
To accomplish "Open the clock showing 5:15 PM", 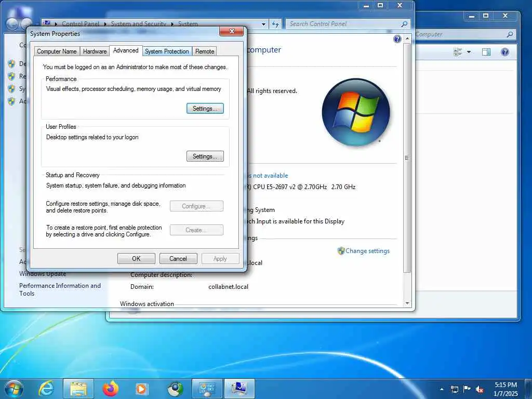I will 506,389.
